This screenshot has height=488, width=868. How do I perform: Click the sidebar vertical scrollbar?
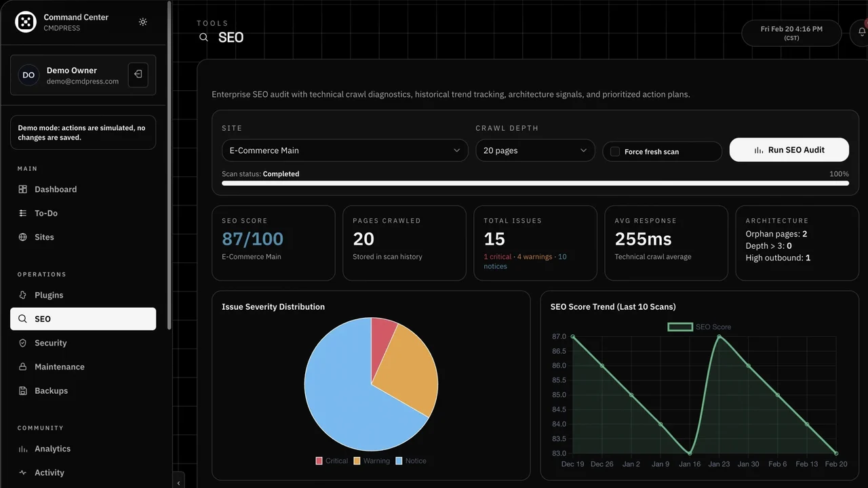pos(170,166)
